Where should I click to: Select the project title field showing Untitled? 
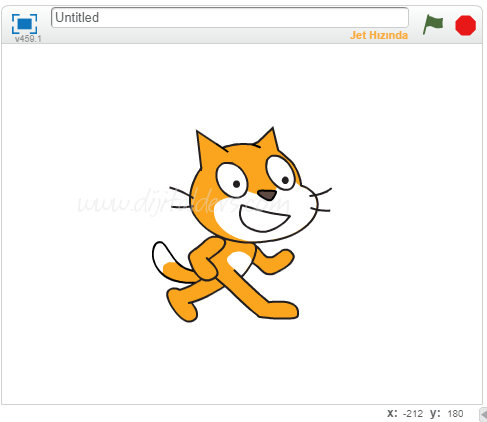coord(230,17)
